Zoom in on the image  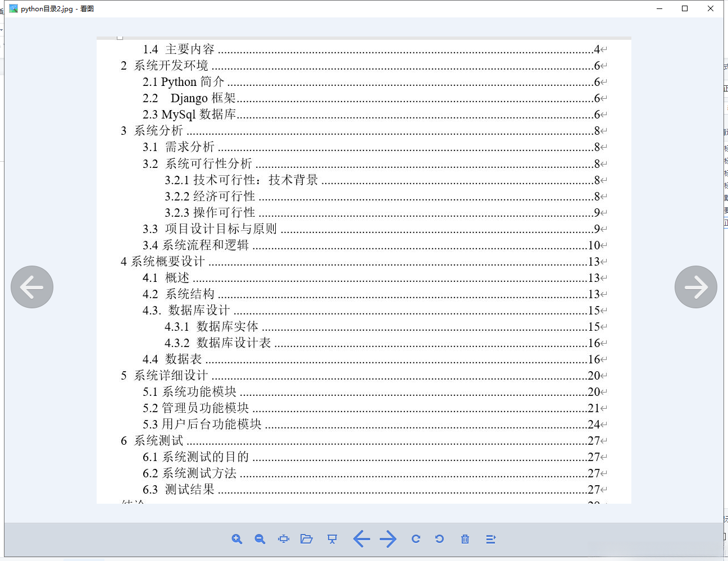click(237, 539)
